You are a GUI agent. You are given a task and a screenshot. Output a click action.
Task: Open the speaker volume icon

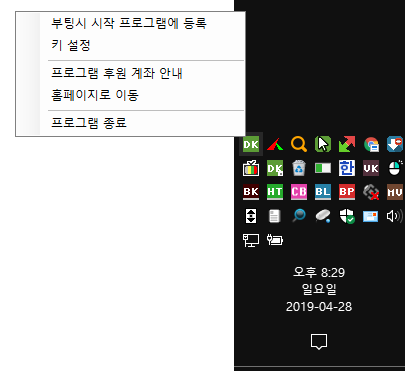[x=395, y=216]
